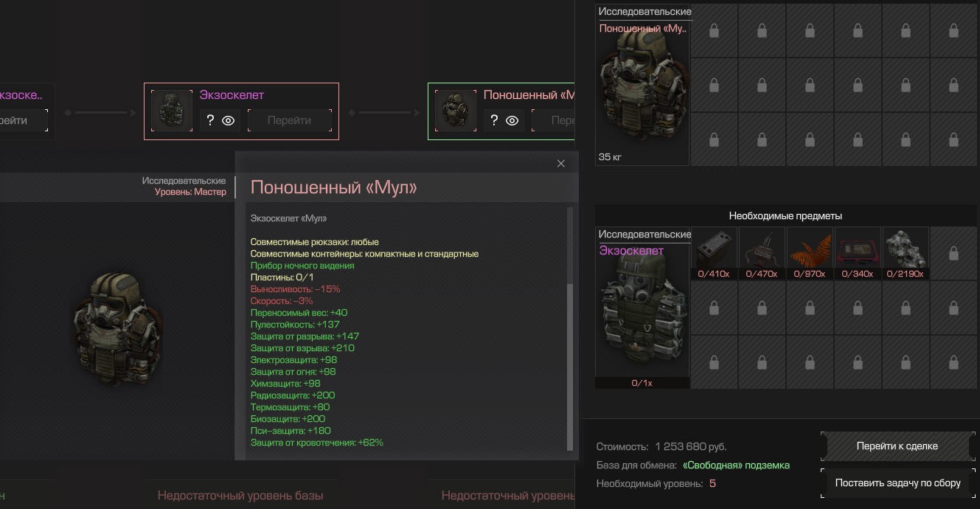Click the Необходимые предметы header
Image resolution: width=980 pixels, height=509 pixels.
785,216
